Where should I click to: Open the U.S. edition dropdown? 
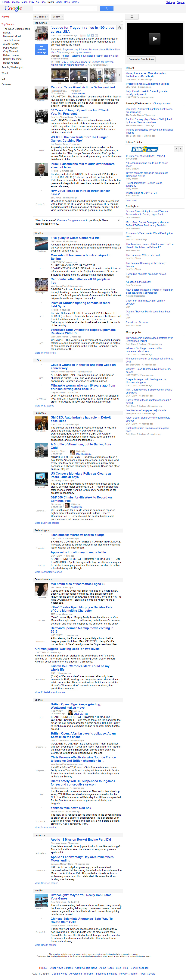[41, 17]
